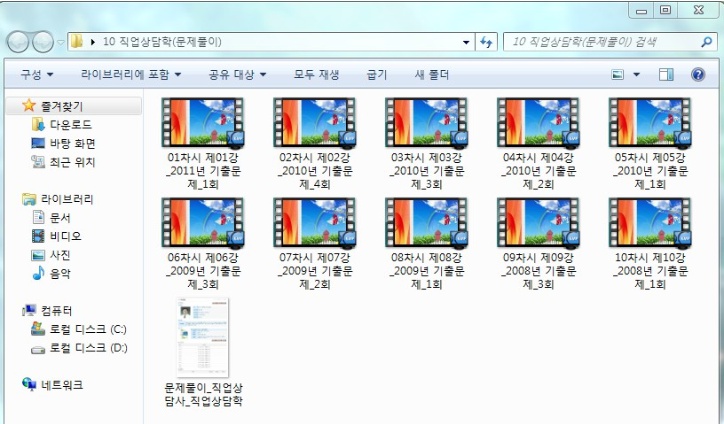Select video 09차시 제09강 2008년 기출문제 3회
The image size is (724, 424).
pos(538,244)
